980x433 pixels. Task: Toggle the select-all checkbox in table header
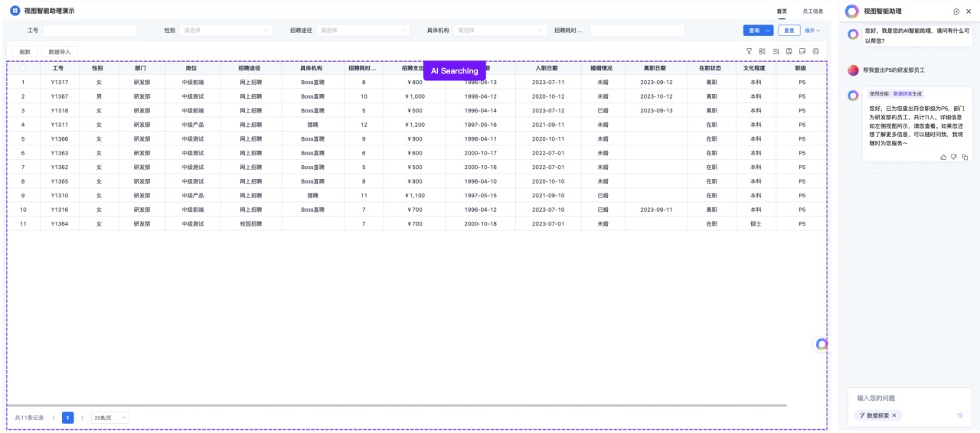pyautogui.click(x=23, y=68)
